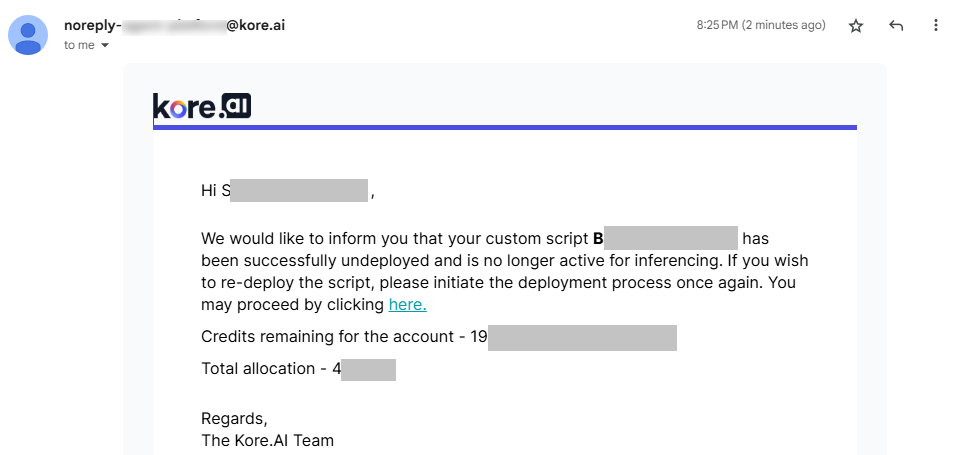Expand recipient details arrow beside 'to me'
This screenshot has width=953, height=455.
tap(105, 45)
